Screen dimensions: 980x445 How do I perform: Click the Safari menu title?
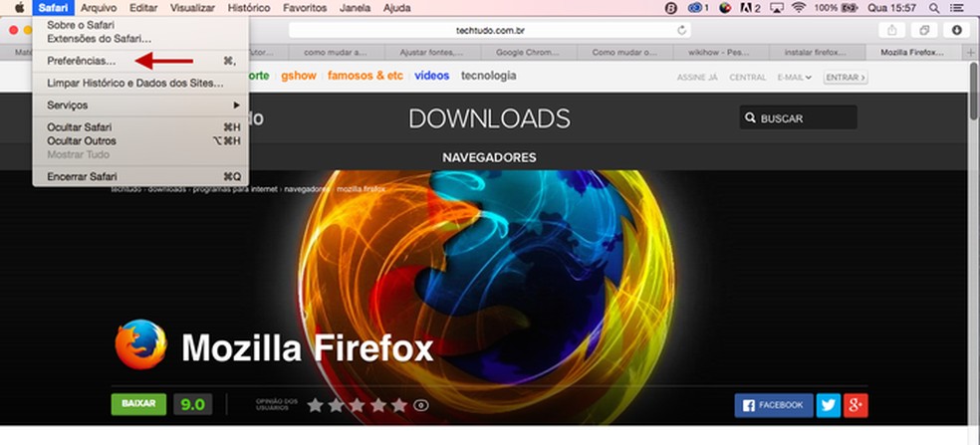pos(53,8)
